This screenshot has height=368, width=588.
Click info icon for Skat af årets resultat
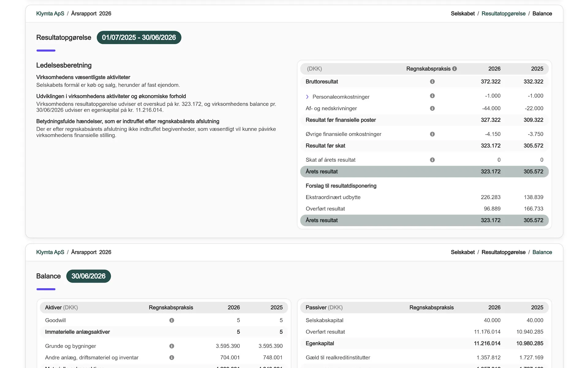432,160
